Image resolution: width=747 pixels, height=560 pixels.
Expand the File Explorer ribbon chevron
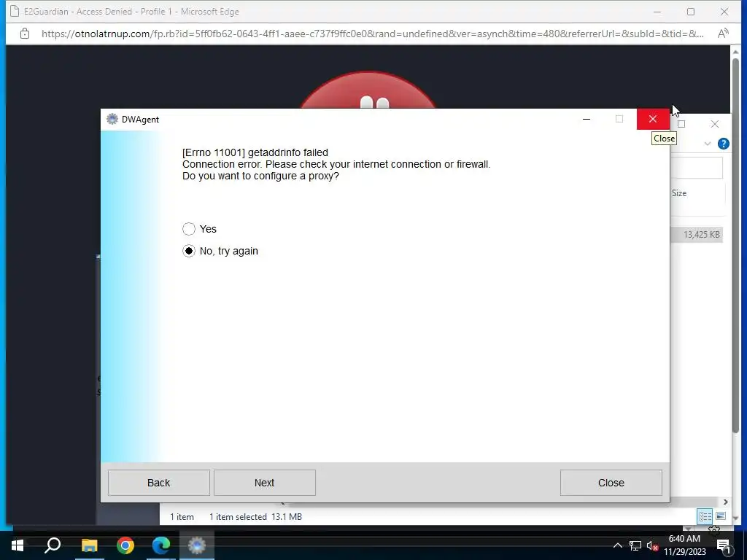[708, 144]
